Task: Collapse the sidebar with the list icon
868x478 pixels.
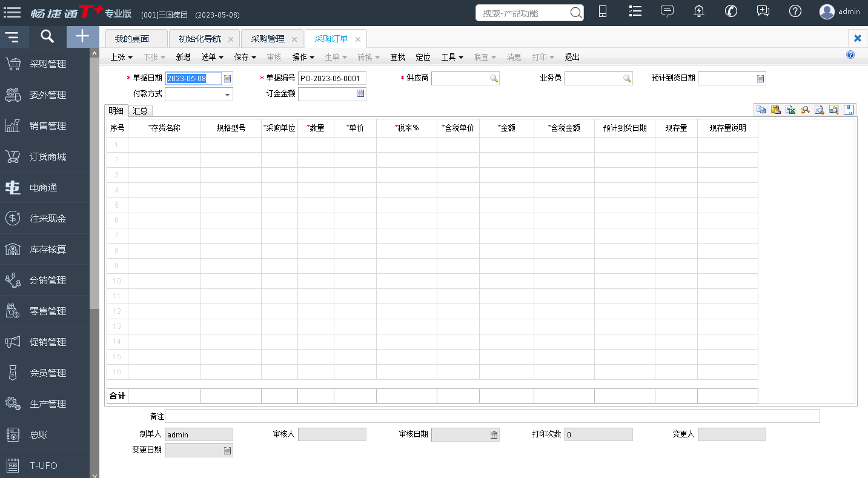Action: [12, 37]
